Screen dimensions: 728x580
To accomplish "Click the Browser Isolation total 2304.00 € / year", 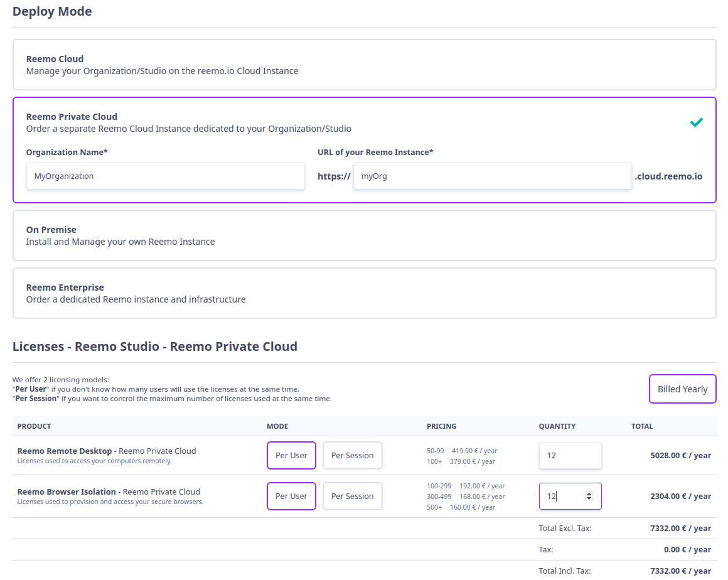I will 681,496.
